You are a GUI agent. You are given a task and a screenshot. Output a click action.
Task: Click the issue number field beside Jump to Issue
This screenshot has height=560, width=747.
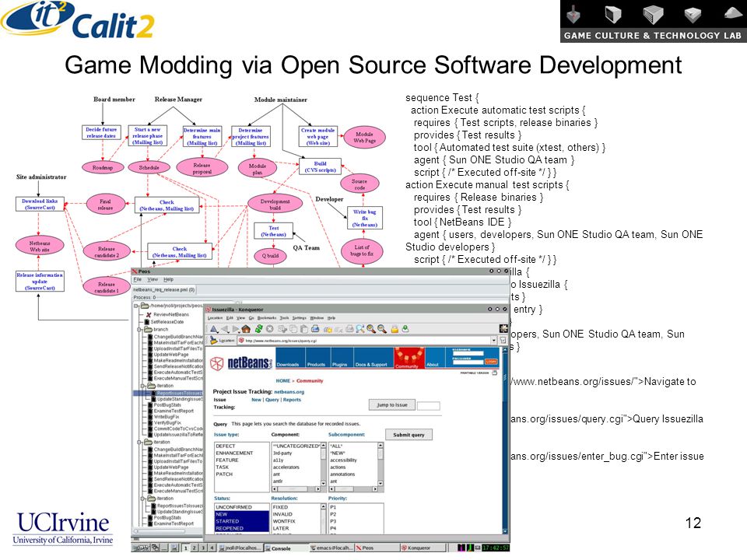(428, 406)
